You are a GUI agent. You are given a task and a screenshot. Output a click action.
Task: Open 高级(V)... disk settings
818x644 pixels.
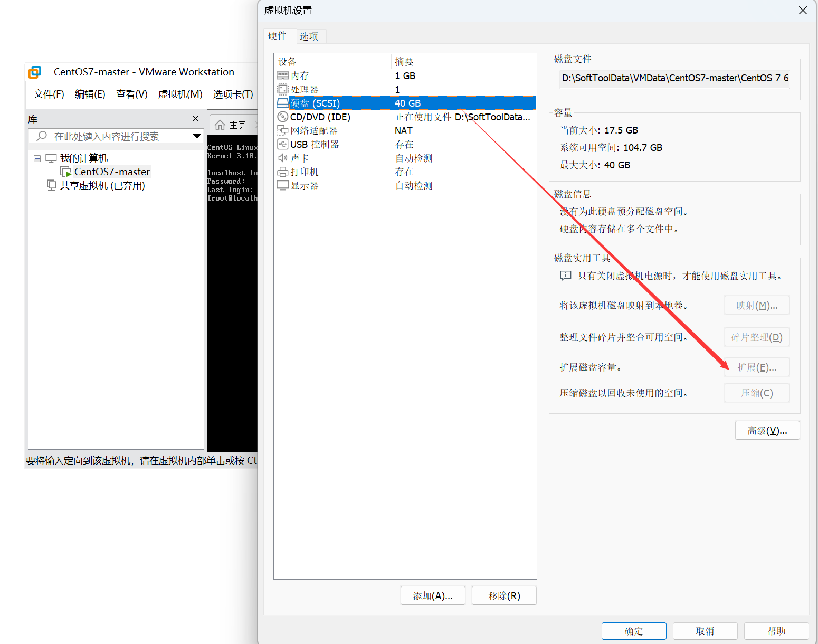coord(767,431)
